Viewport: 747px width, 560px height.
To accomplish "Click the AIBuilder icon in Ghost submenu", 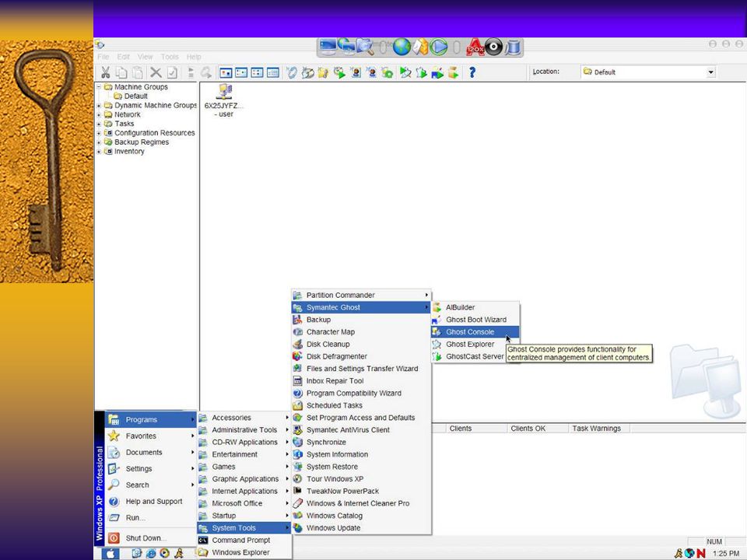I will [x=437, y=308].
